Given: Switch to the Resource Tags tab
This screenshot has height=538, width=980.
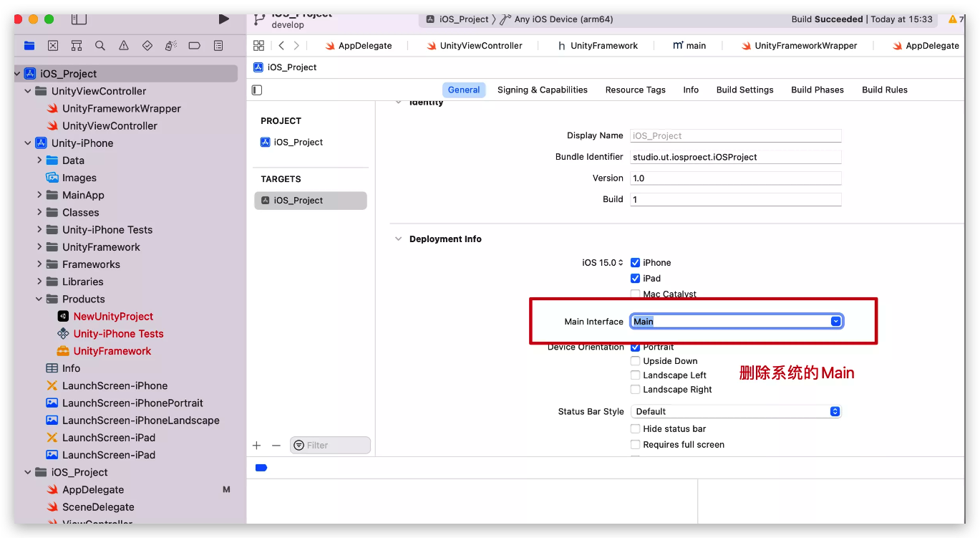Looking at the screenshot, I should pos(636,90).
